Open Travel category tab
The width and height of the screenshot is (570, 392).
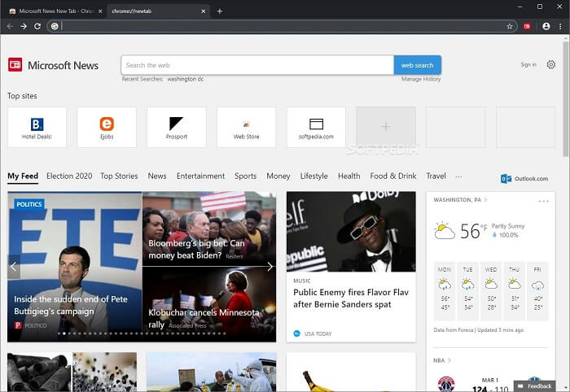point(436,176)
